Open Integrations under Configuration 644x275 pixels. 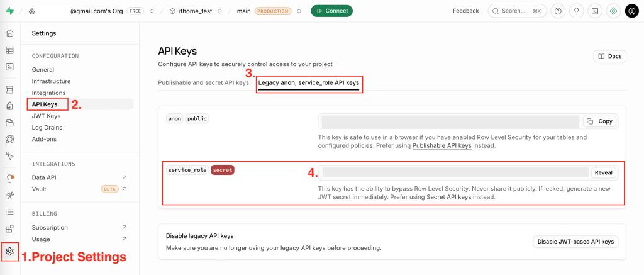tap(48, 93)
